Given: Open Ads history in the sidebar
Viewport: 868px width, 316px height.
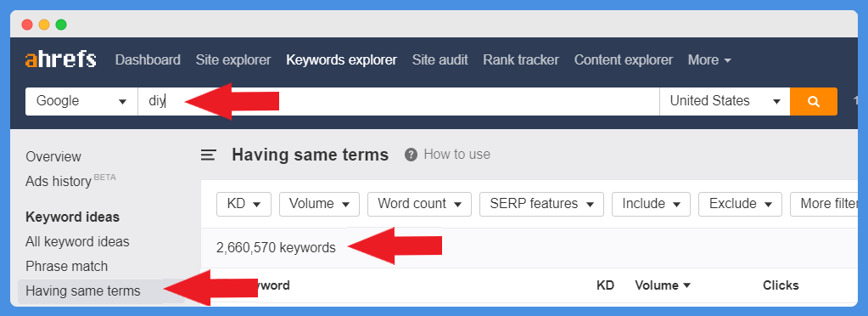Looking at the screenshot, I should [70, 181].
